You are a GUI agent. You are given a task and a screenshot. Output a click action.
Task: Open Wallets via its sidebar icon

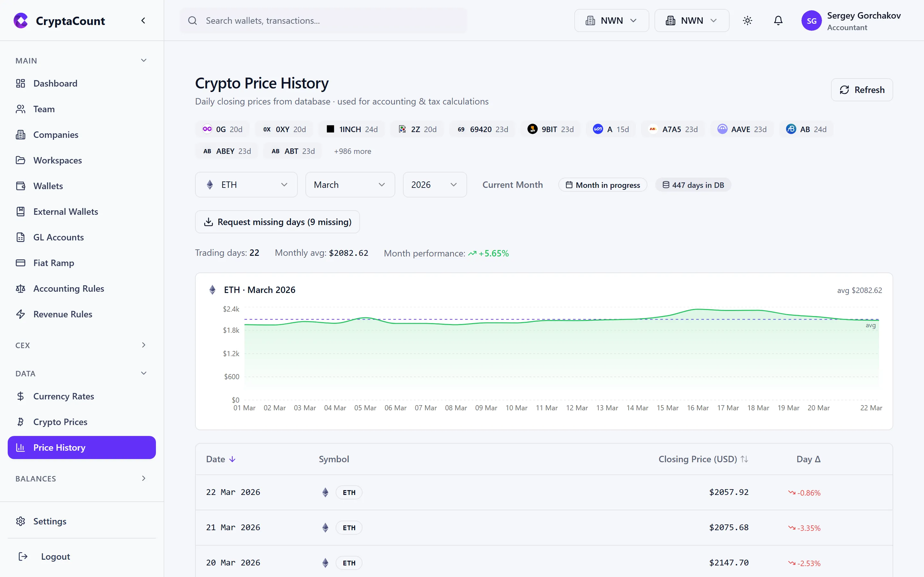pyautogui.click(x=21, y=186)
